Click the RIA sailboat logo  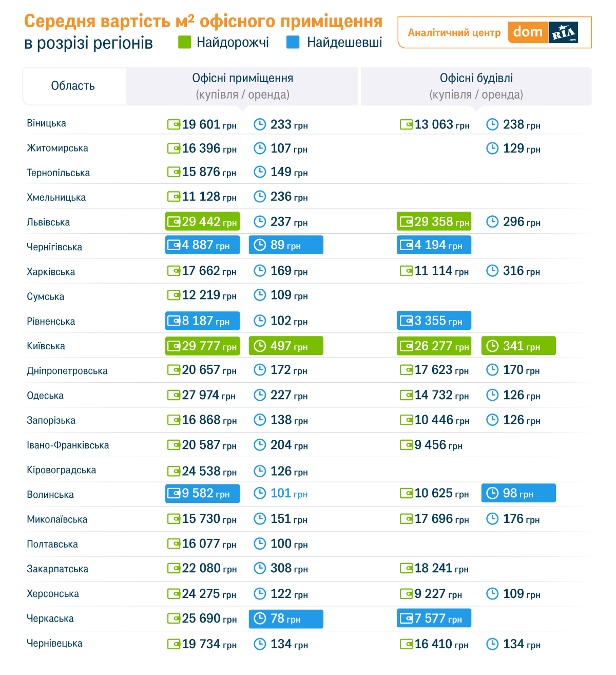point(563,32)
